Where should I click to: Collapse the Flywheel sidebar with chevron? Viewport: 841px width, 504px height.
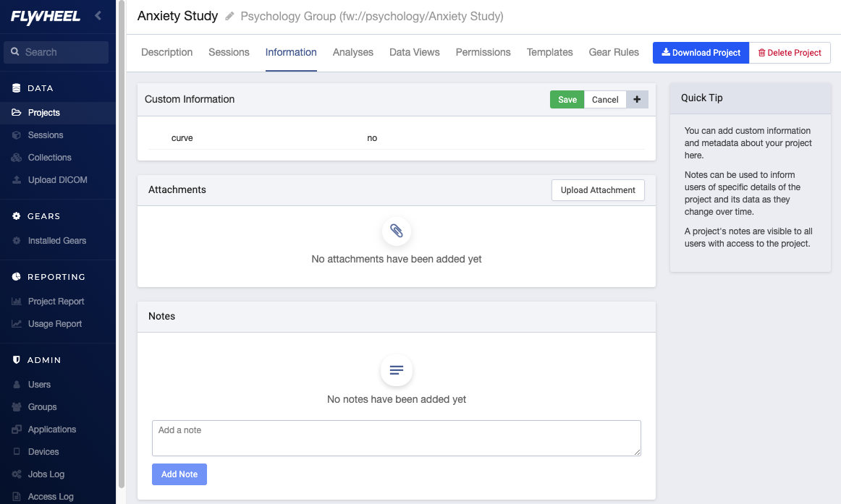click(x=98, y=15)
